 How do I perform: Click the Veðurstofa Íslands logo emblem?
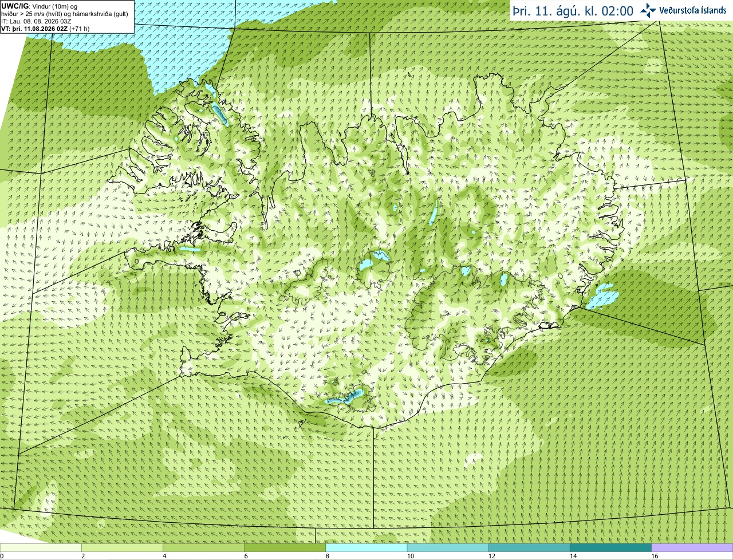point(648,10)
